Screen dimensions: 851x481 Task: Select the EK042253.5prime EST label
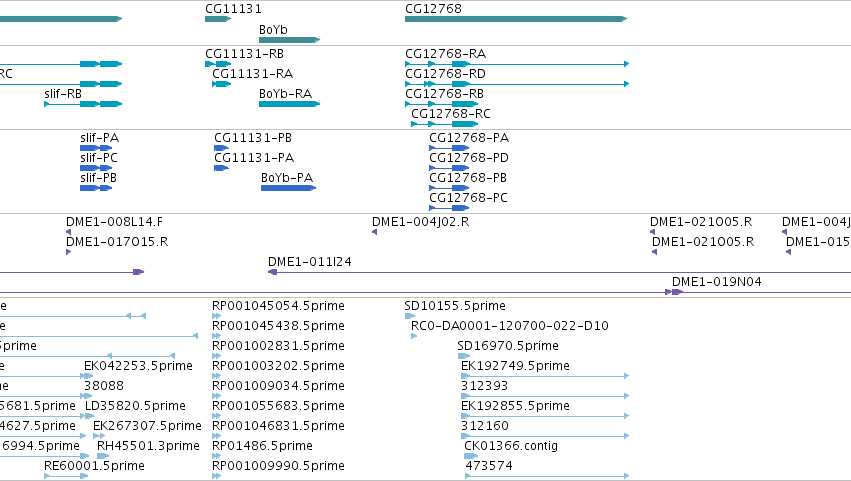pyautogui.click(x=138, y=366)
